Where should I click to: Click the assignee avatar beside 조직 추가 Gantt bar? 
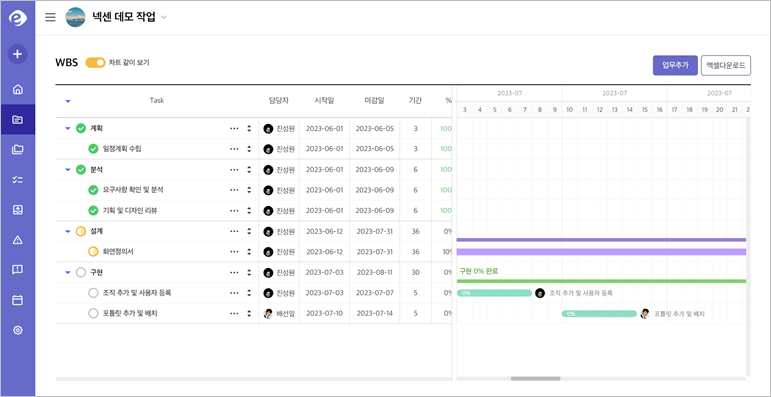540,293
